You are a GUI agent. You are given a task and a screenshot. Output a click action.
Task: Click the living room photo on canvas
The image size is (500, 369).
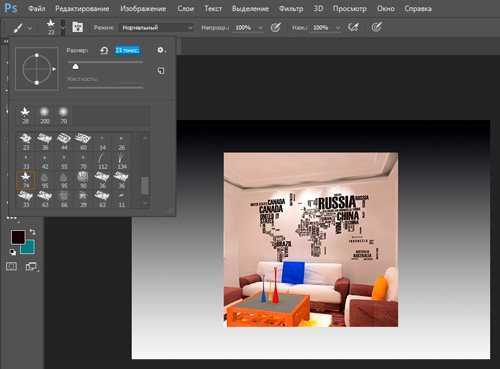311,239
